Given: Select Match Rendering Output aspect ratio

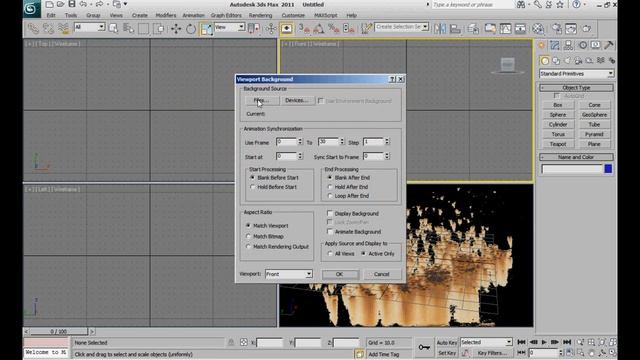Looking at the screenshot, I should pos(248,247).
